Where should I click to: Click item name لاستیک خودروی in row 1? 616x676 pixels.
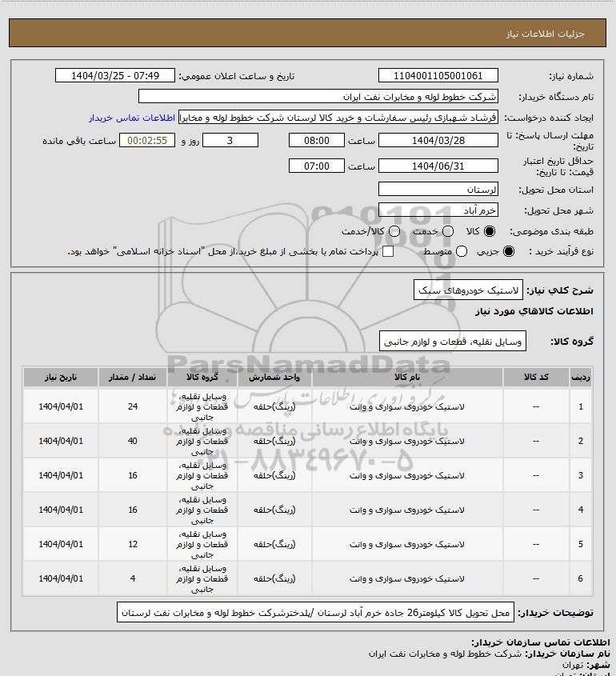[x=407, y=406]
